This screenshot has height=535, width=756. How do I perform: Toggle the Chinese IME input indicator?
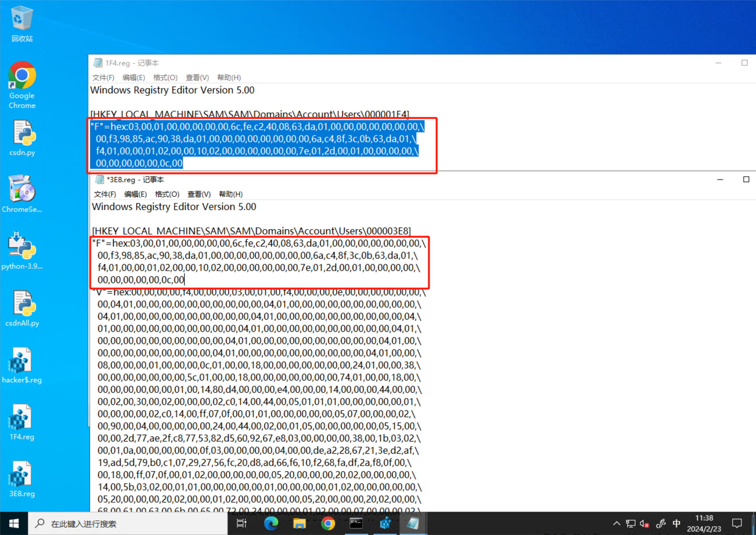(676, 523)
